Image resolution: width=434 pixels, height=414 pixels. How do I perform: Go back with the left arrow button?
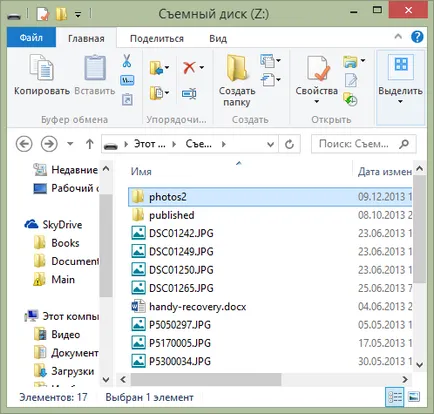tap(24, 144)
